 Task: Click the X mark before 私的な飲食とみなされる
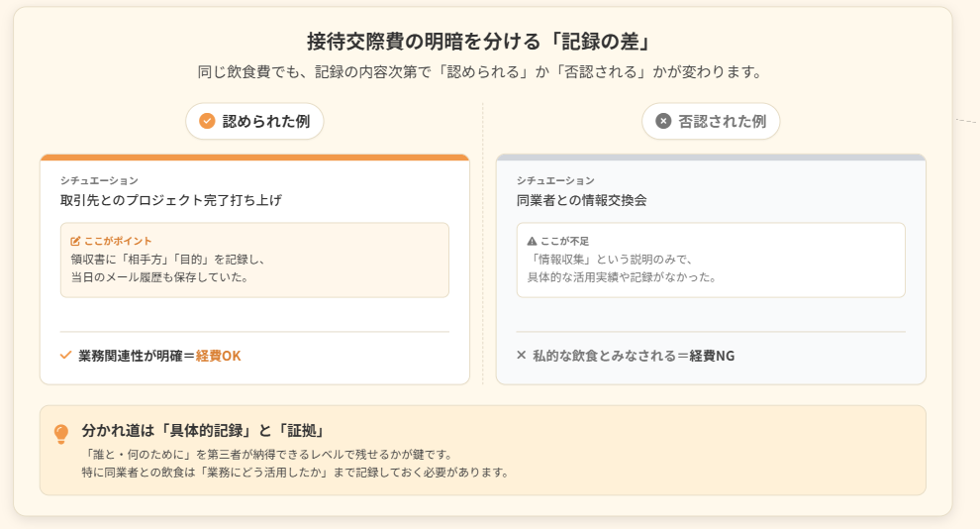point(522,356)
